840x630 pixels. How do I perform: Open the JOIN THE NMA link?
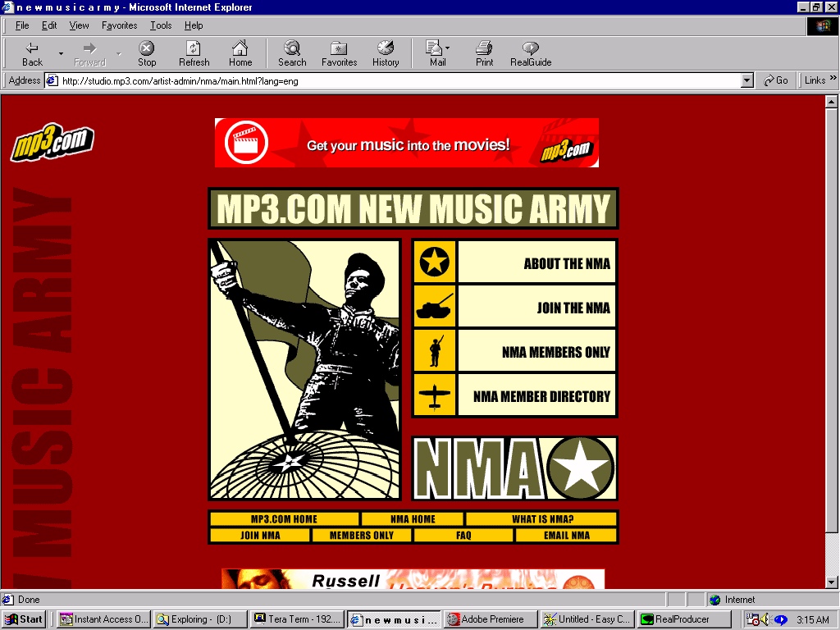coord(573,308)
